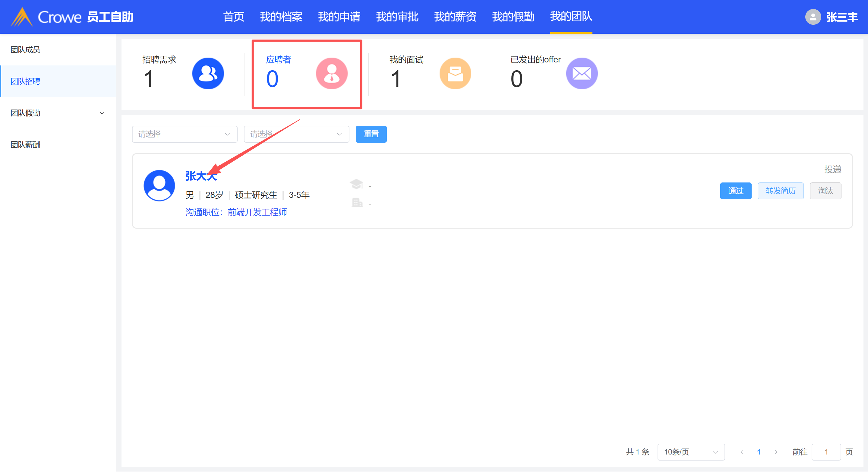Screen dimensions: 868x472
Task: Open 我的薪资 top navigation tab
Action: click(x=455, y=17)
